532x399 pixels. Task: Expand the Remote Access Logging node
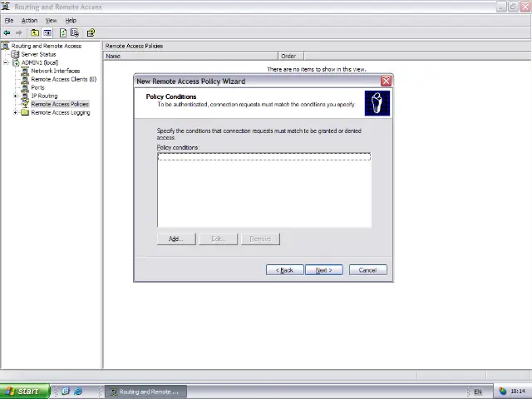click(x=15, y=112)
